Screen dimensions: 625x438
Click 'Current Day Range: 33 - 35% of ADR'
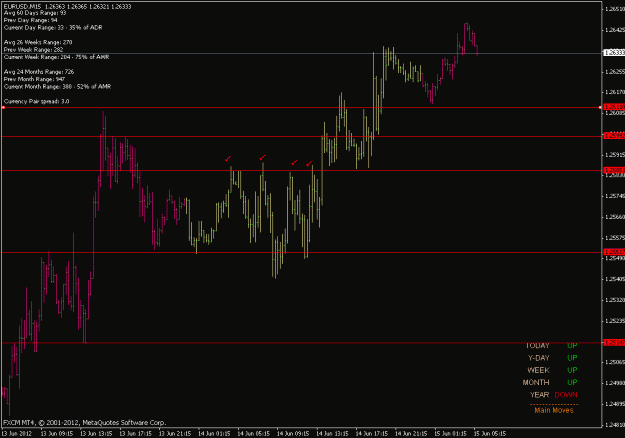point(53,27)
